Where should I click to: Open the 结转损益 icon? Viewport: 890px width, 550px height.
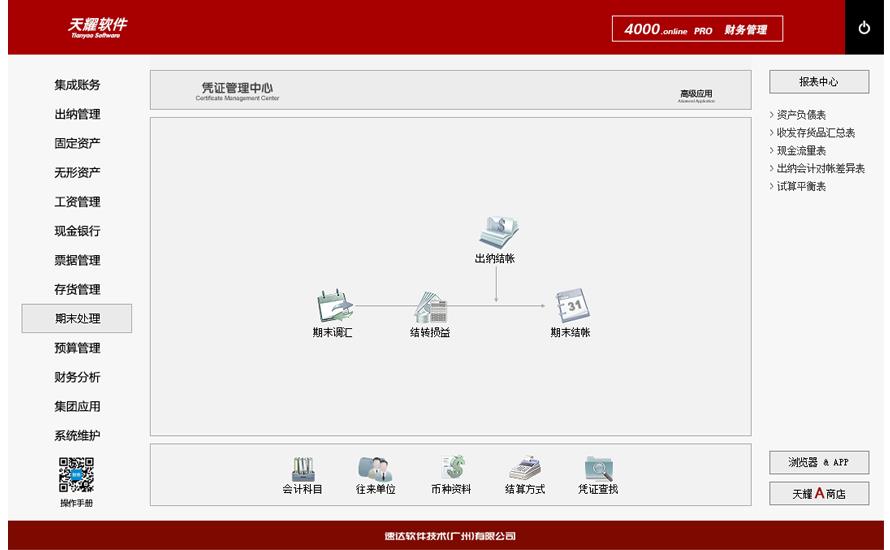click(x=430, y=306)
